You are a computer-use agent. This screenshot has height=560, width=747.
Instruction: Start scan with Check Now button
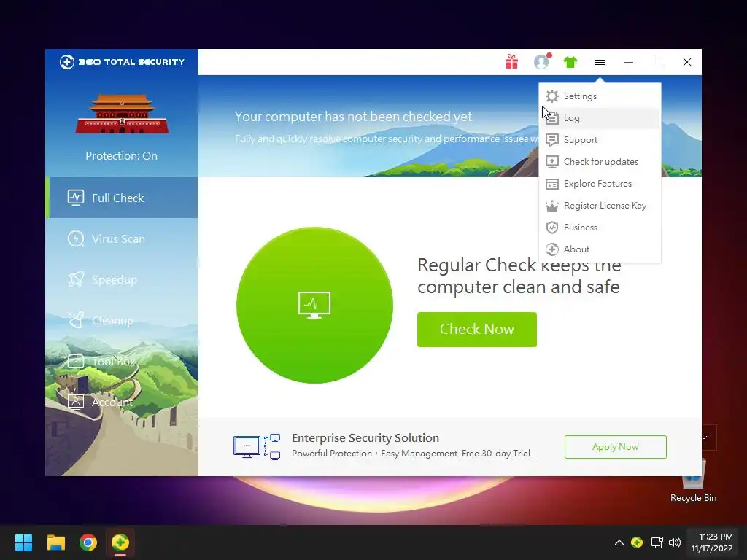point(477,330)
